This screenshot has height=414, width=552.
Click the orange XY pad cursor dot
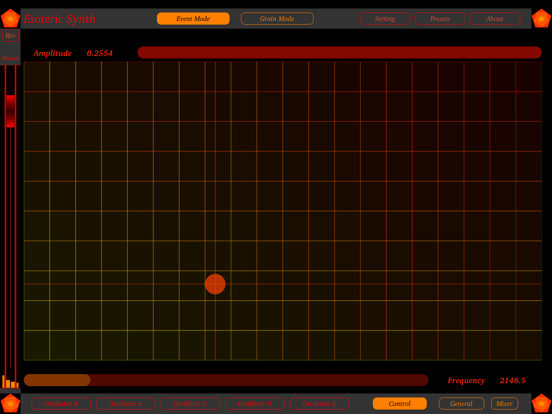215,284
